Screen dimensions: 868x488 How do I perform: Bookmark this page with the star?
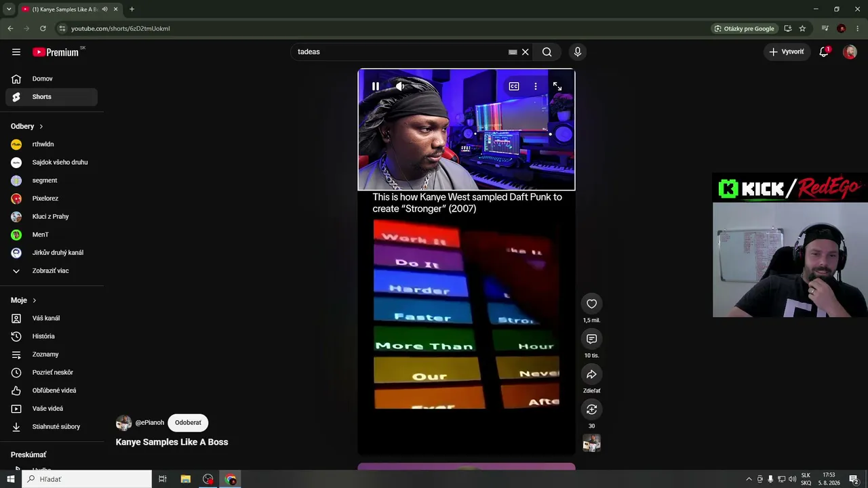coord(803,28)
